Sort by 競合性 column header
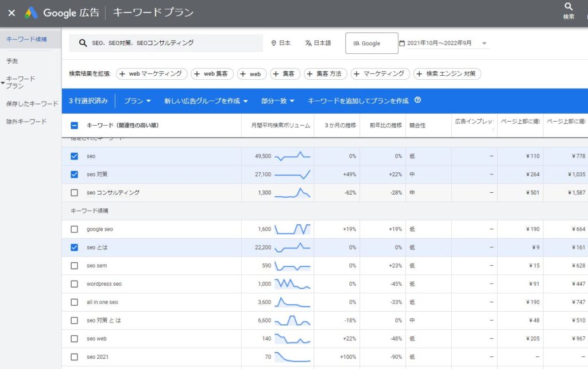The width and height of the screenshot is (588, 369). click(417, 126)
